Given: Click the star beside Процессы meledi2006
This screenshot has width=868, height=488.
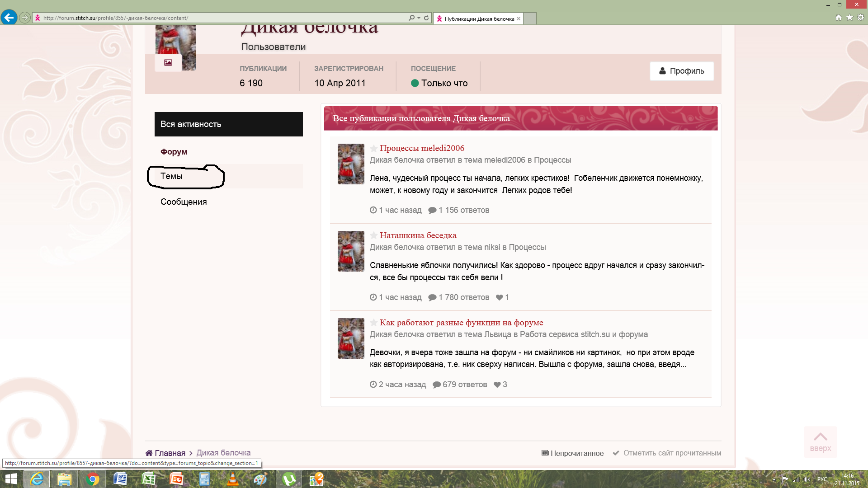Looking at the screenshot, I should pyautogui.click(x=374, y=148).
